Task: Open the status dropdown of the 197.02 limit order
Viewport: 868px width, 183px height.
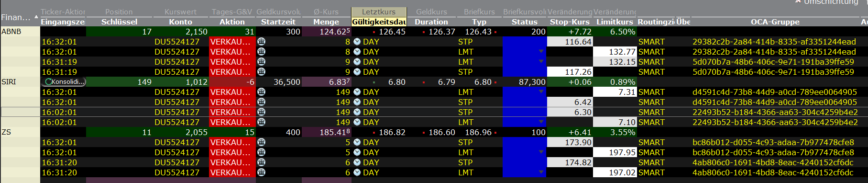Action: tap(541, 172)
